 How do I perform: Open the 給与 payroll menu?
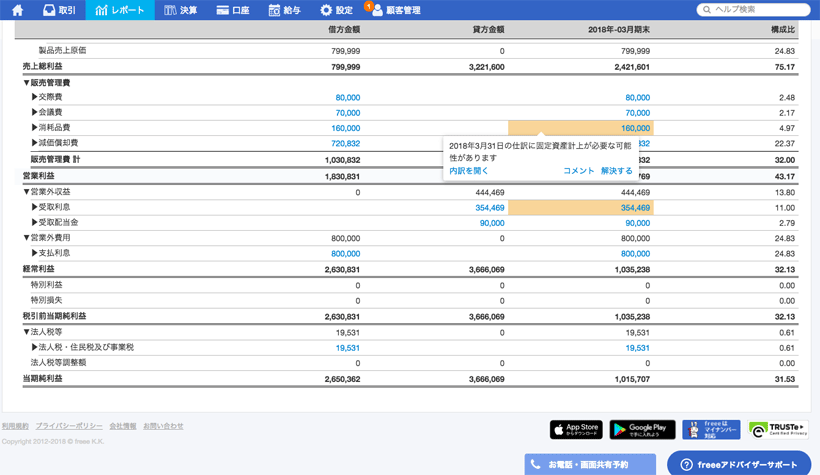tap(285, 10)
